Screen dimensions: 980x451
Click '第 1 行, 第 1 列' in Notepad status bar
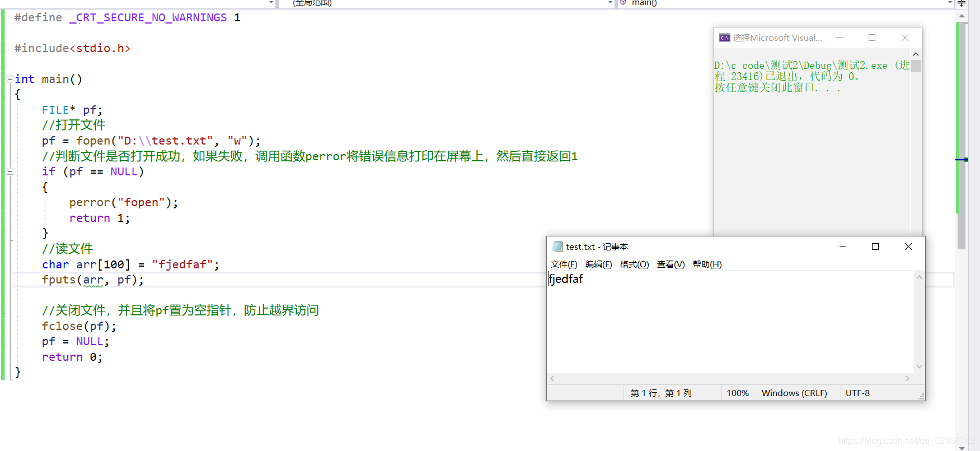[x=661, y=393]
